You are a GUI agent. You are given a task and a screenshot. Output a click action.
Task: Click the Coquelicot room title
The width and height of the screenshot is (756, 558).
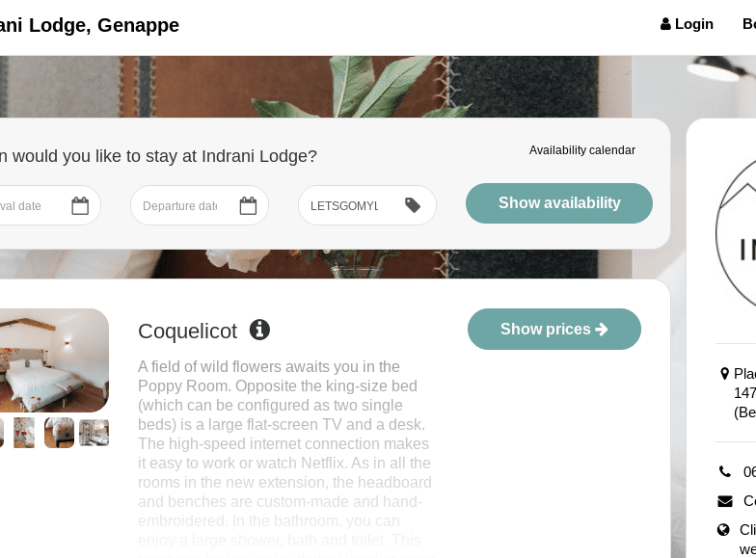coord(187,331)
